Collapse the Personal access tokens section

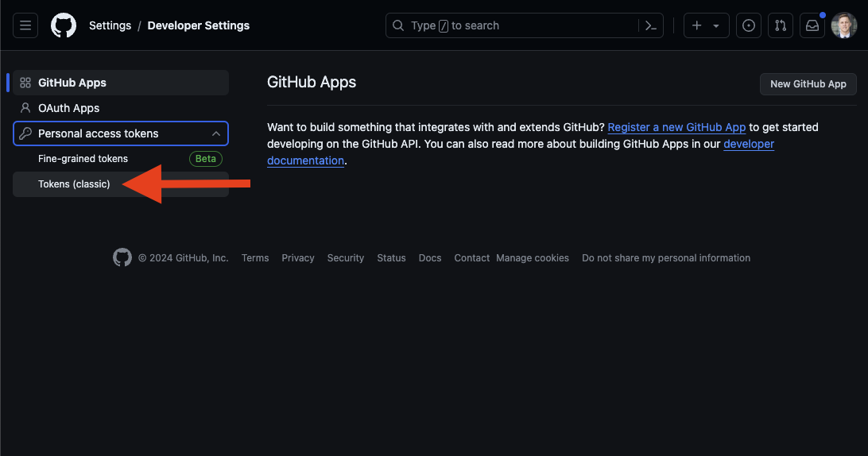(215, 133)
